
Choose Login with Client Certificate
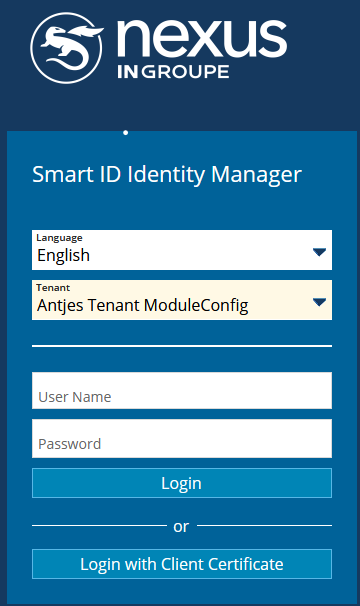pos(182,564)
